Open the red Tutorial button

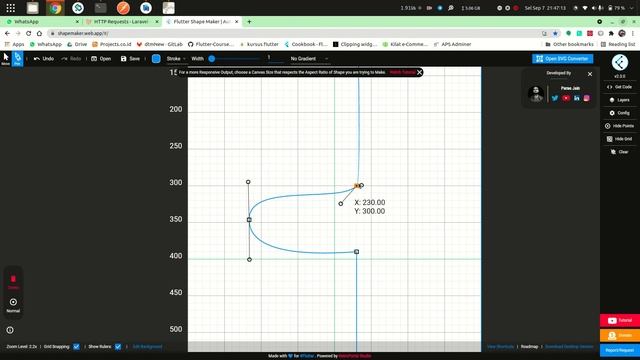coord(620,320)
